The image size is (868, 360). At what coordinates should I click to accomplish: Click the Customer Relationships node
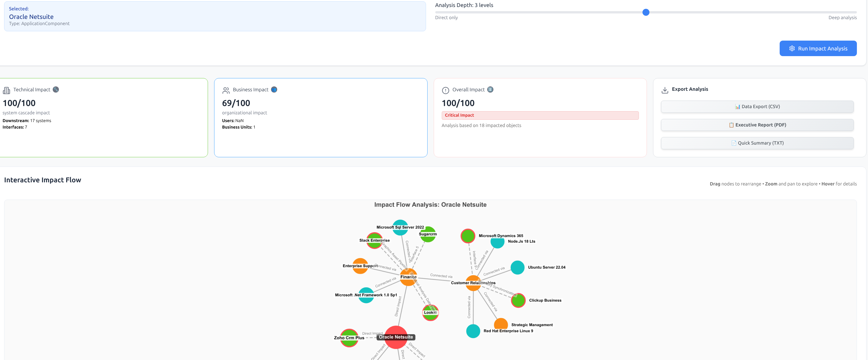coord(473,283)
